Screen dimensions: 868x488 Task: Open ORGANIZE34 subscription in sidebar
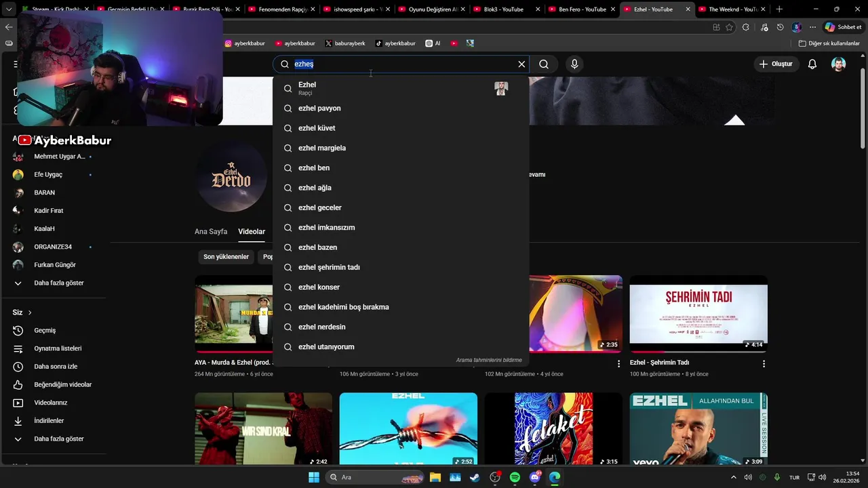coord(54,247)
